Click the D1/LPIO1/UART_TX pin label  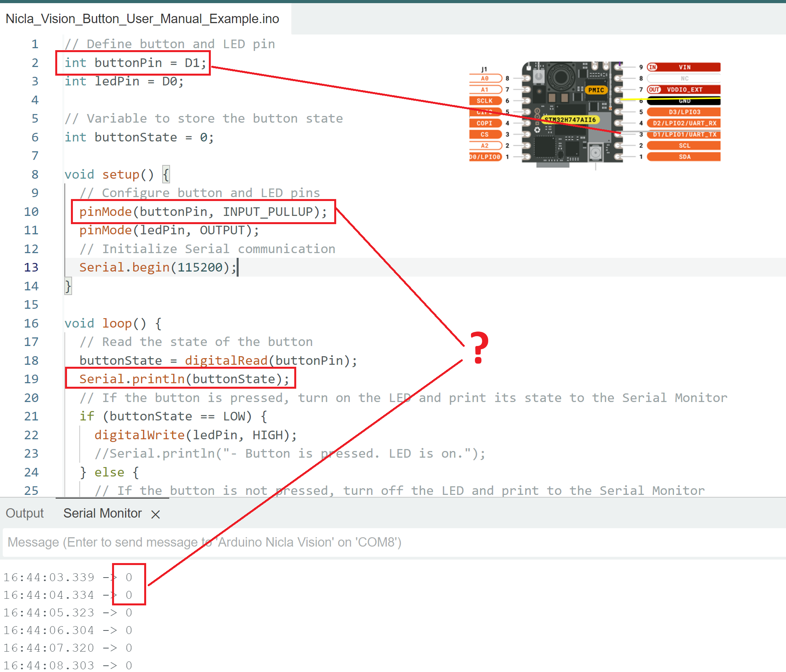click(684, 134)
